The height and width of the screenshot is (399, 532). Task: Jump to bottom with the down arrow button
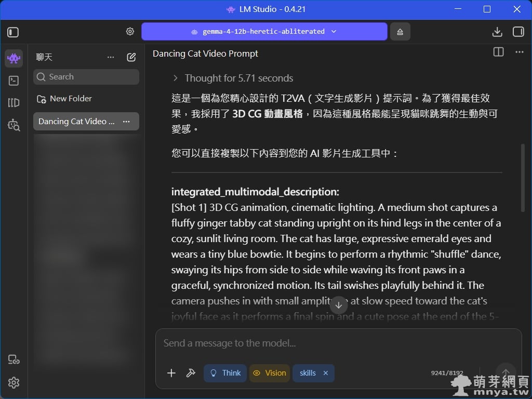point(339,305)
